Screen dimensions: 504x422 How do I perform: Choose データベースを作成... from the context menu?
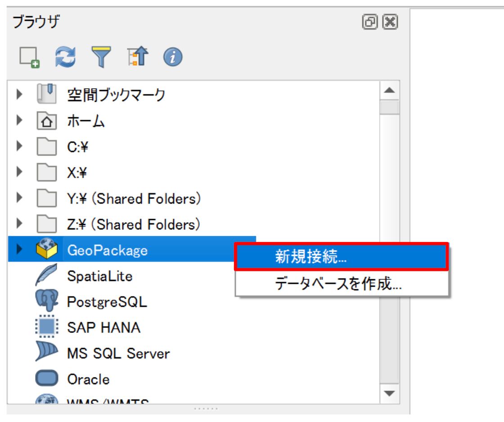point(342,283)
